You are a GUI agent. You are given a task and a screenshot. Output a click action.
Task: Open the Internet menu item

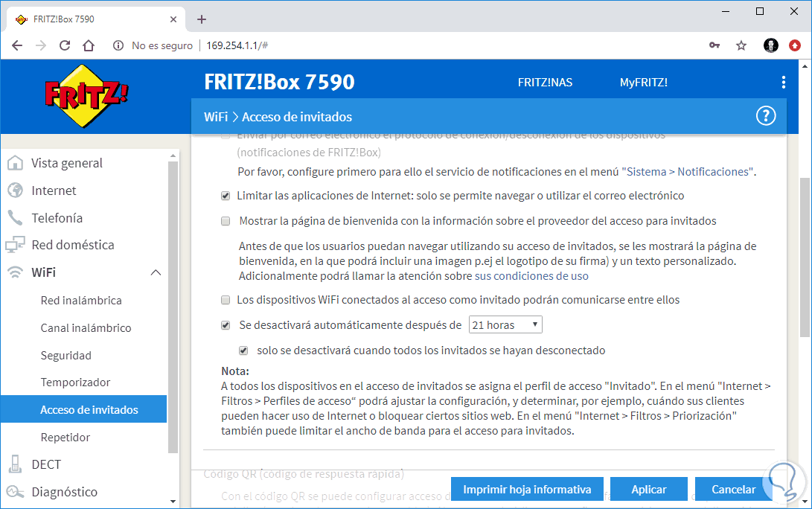click(x=54, y=191)
